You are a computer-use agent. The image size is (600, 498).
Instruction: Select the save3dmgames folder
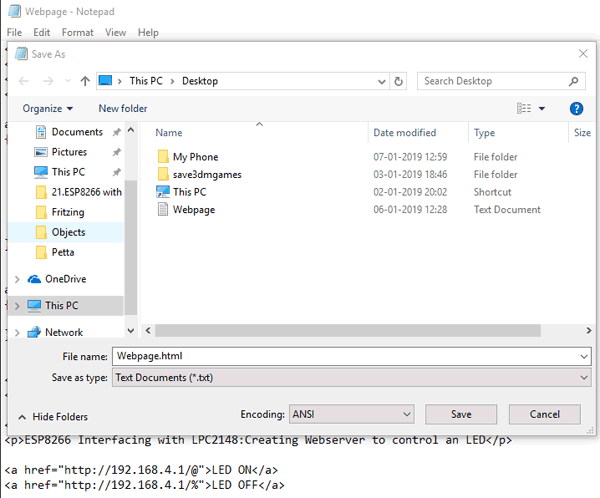click(207, 175)
